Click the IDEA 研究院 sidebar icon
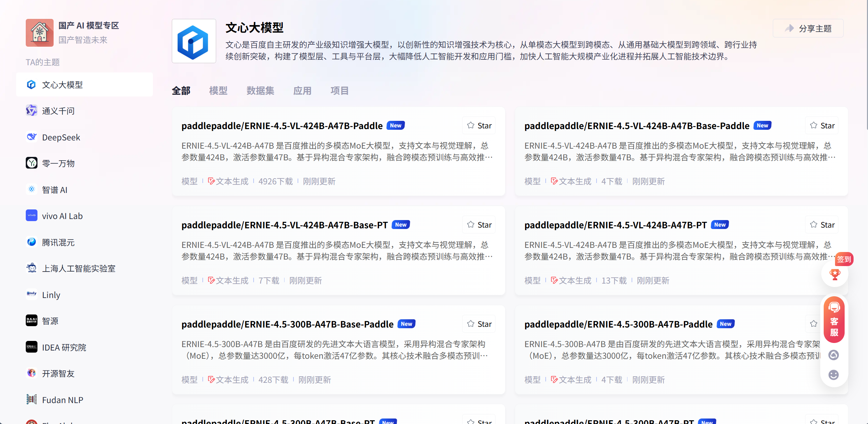 click(x=31, y=347)
